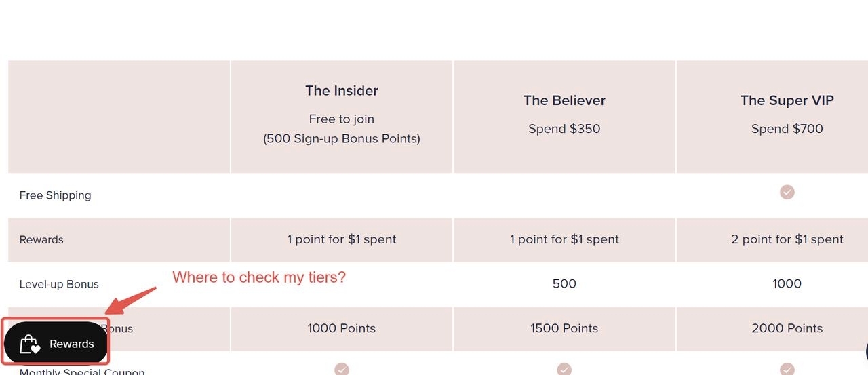Click the Monthly Special Coupon checkmark under Insider

coord(342,369)
